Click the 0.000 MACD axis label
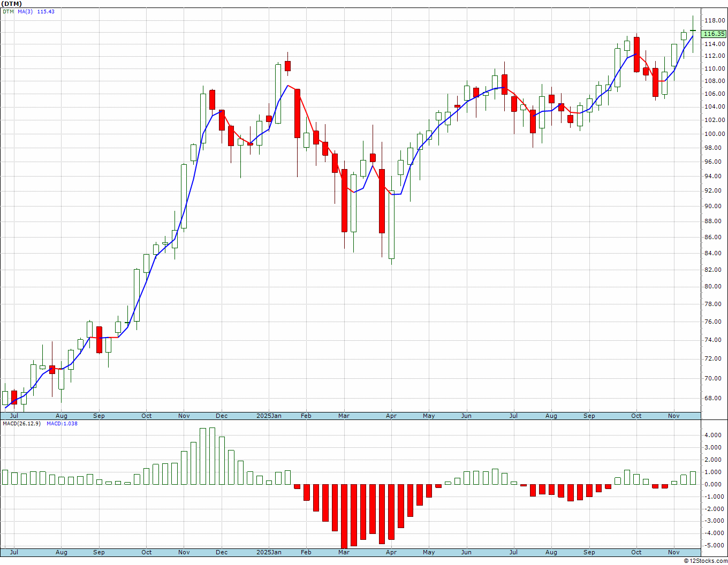 pyautogui.click(x=714, y=484)
